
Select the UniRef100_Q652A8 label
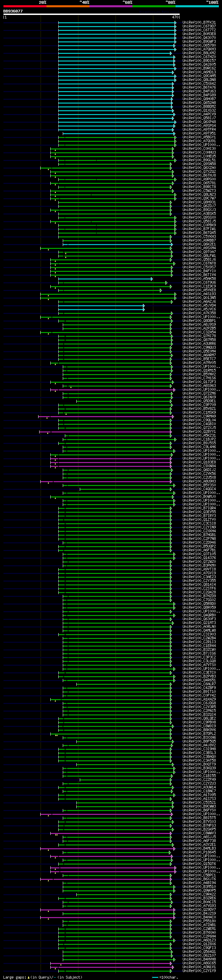[199, 103]
